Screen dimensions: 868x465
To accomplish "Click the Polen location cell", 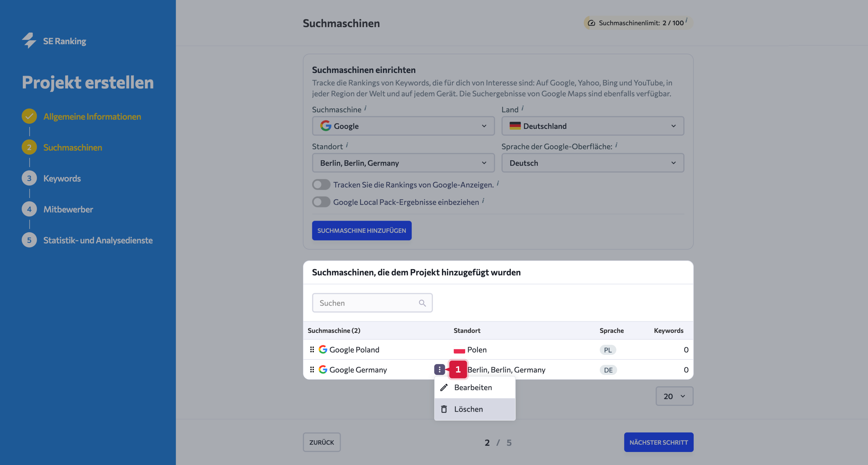I will pos(477,349).
